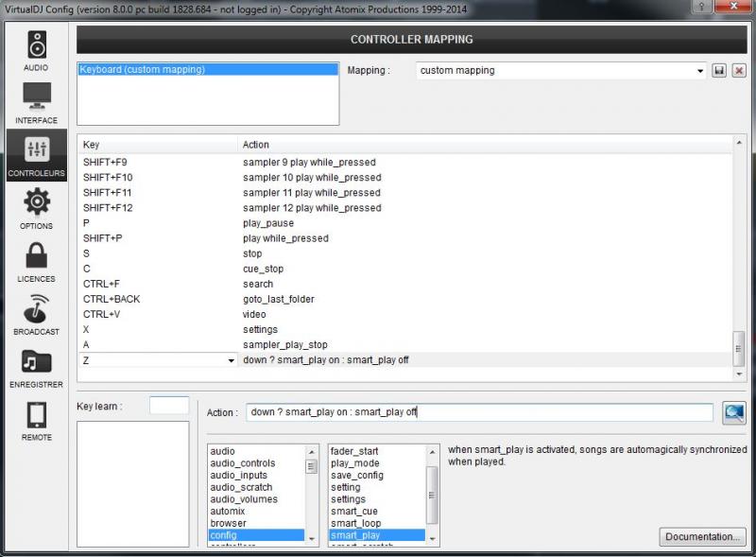Open the Enregistrer recording section
Screen dimensions: 756x557
(x=36, y=367)
